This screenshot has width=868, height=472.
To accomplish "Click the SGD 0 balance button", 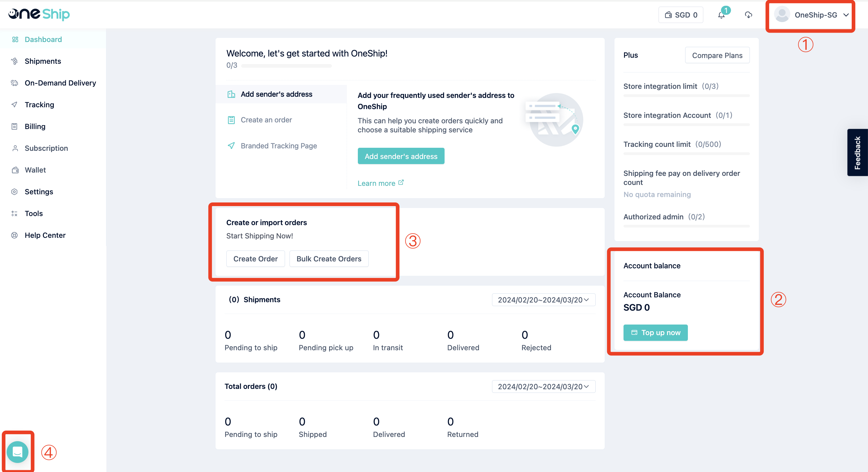I will [681, 15].
